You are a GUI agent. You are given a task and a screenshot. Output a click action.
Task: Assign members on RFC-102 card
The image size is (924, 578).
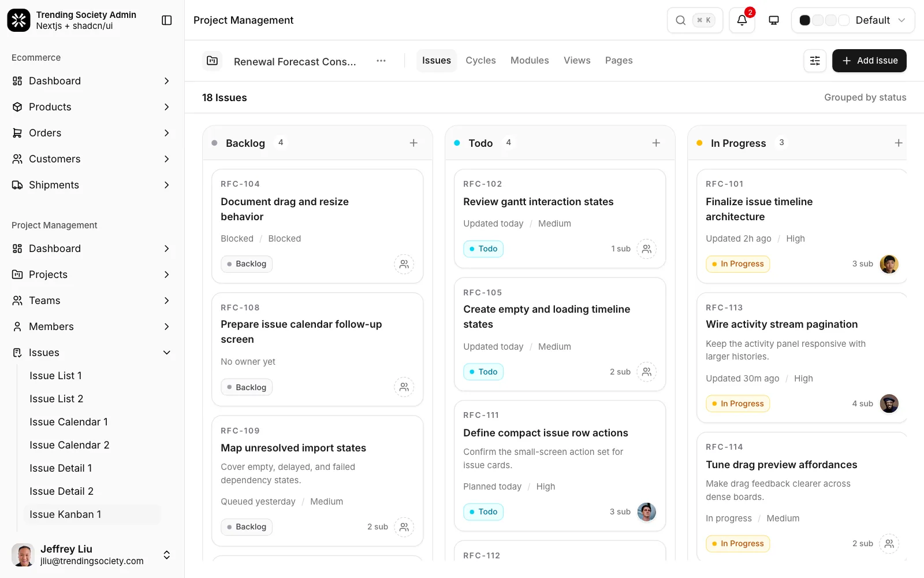click(647, 249)
